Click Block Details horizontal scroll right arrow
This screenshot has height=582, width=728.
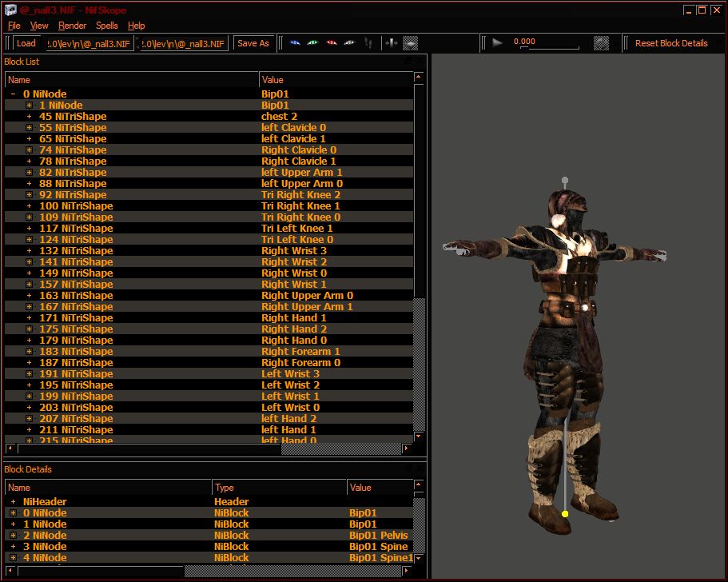406,569
